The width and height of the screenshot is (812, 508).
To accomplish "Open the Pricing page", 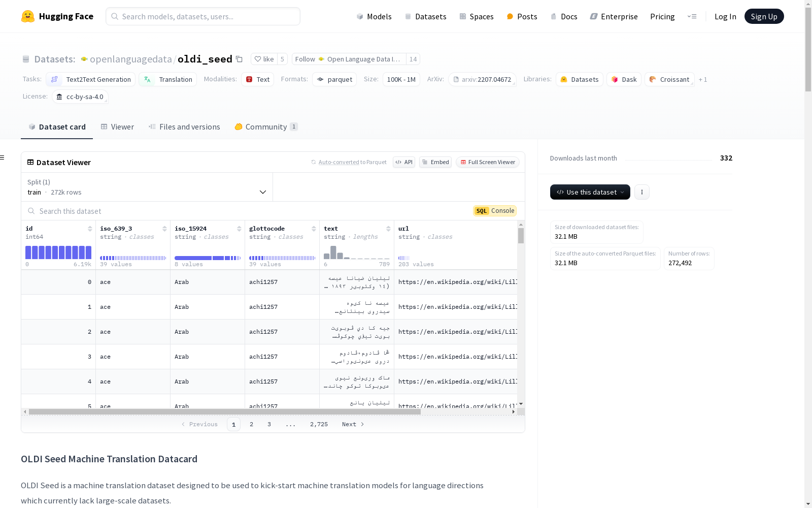I will 662,16.
